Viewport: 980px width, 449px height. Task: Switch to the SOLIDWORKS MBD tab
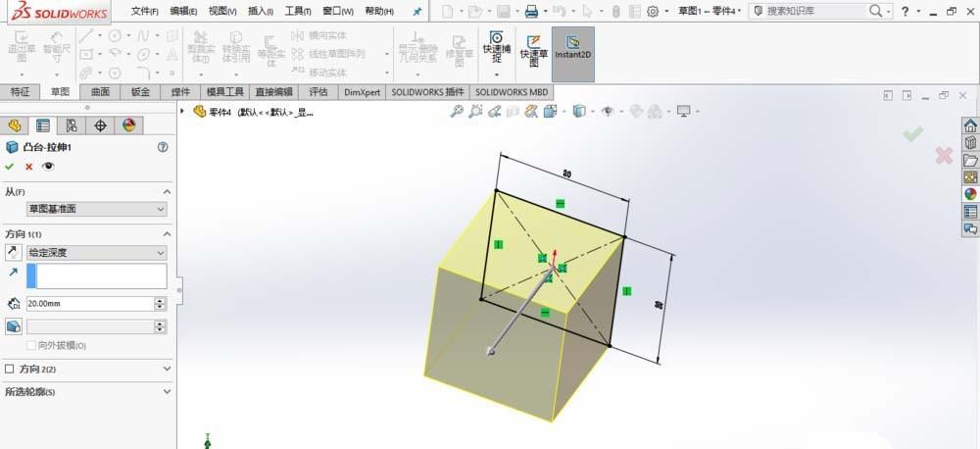click(x=512, y=92)
